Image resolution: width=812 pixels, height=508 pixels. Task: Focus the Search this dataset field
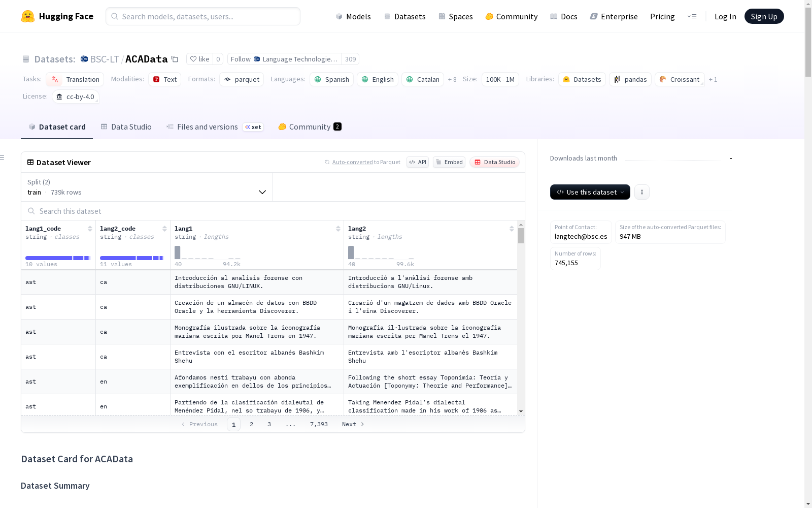(273, 211)
